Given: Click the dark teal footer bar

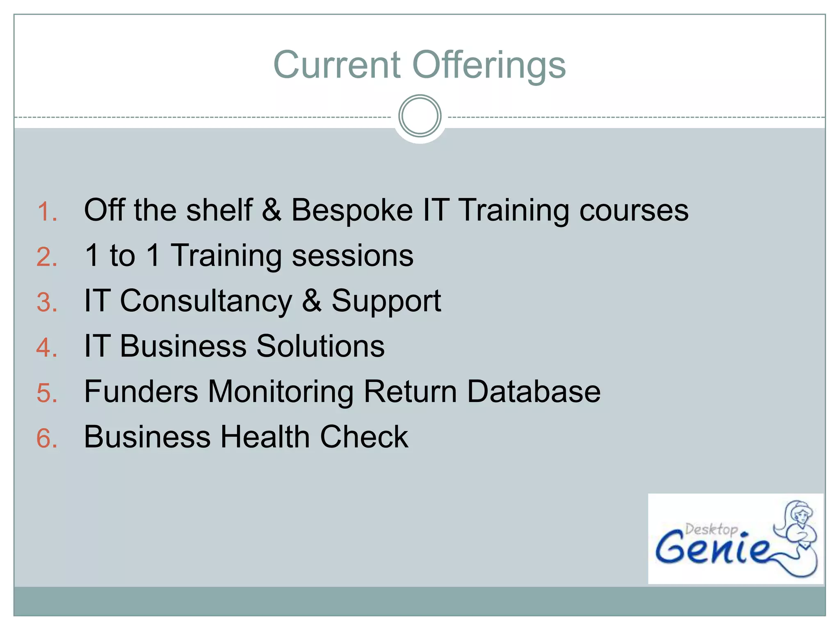Looking at the screenshot, I should click(419, 601).
